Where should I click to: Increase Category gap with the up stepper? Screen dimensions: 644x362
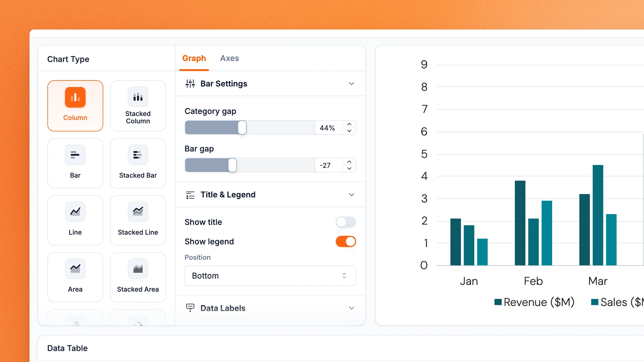(x=349, y=124)
